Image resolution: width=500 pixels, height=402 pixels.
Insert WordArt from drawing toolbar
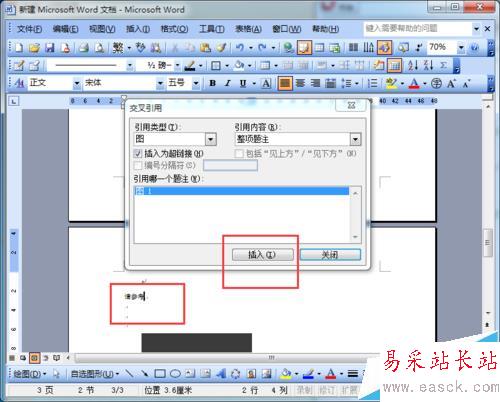[220, 374]
